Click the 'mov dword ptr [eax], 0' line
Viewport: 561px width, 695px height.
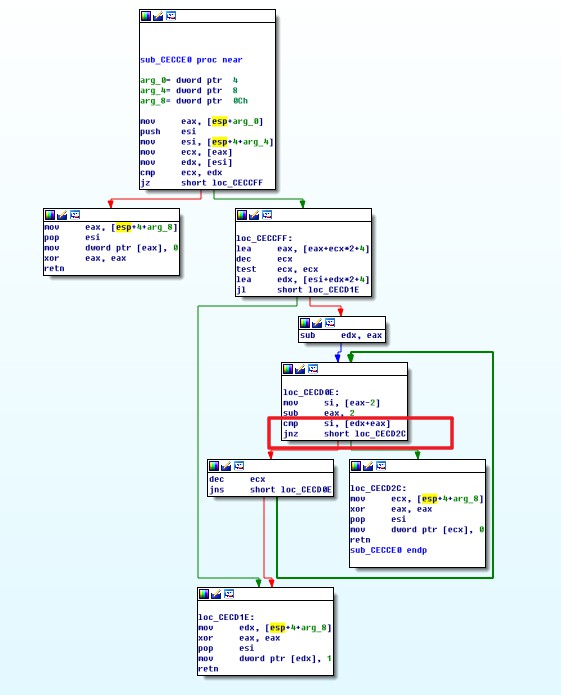click(111, 248)
